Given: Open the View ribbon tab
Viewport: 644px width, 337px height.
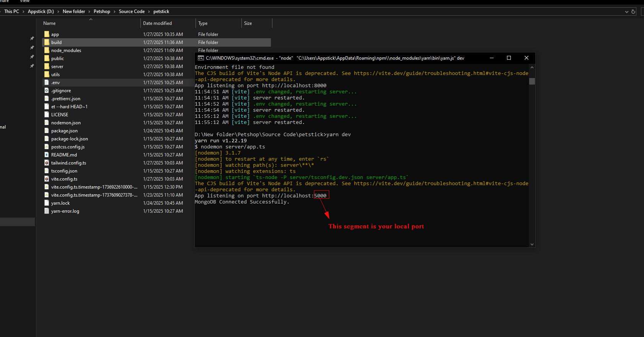Looking at the screenshot, I should pos(24,1).
